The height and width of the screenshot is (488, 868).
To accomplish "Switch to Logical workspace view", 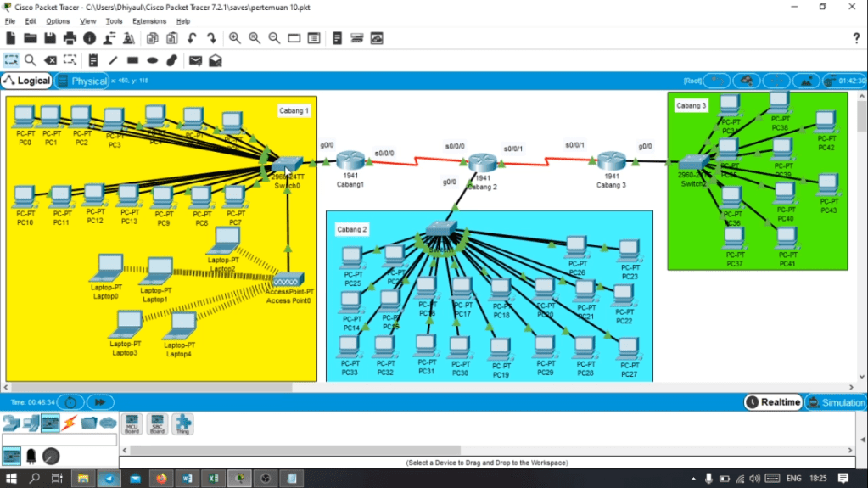I will point(27,81).
